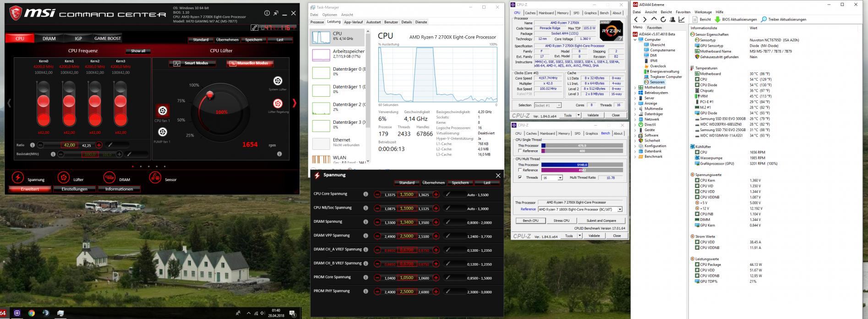Click AIDA64 Bericht report toolbar icon
The width and height of the screenshot is (868, 319).
695,19
